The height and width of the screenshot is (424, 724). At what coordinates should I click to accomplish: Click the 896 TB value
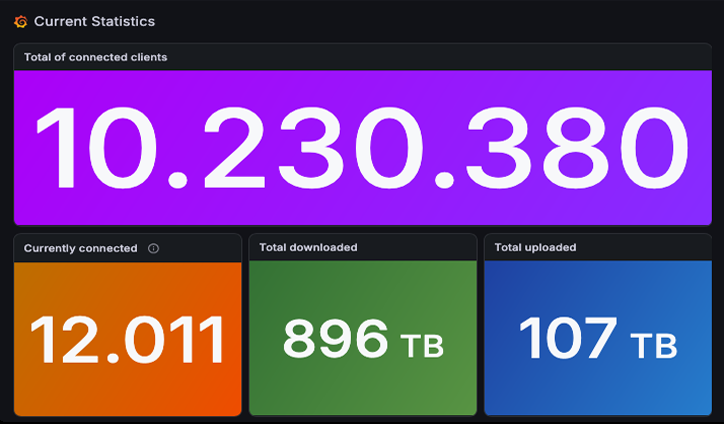click(363, 339)
